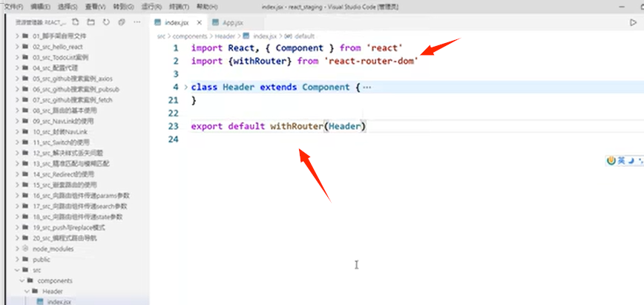644x305 pixels.
Task: Click the 09_src_NavLink的使用 folder icon
Action: [25, 121]
